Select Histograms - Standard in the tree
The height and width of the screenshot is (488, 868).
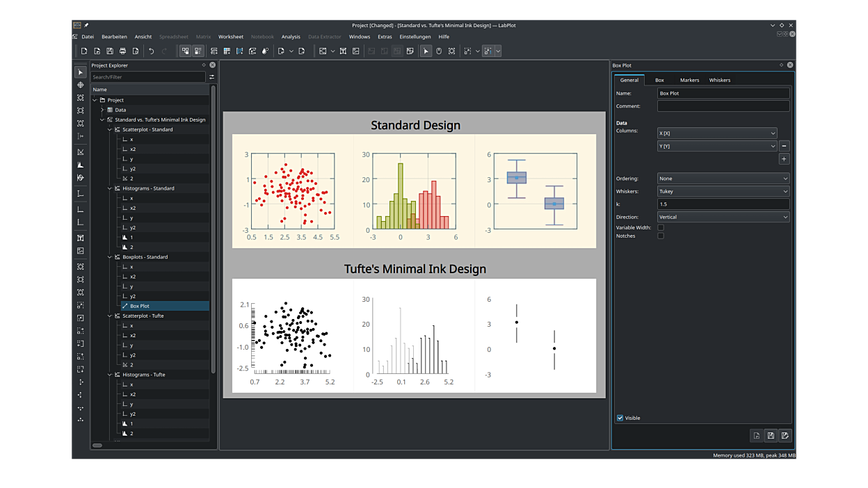148,188
